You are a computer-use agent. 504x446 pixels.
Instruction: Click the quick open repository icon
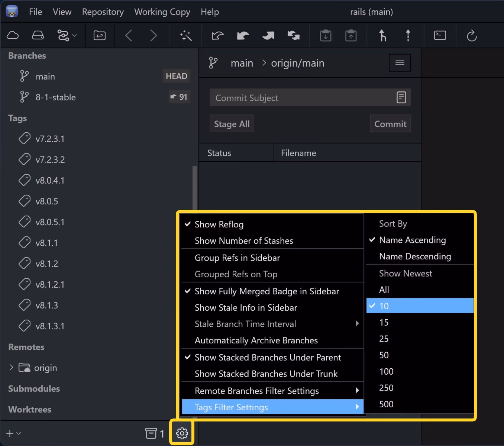(x=99, y=35)
